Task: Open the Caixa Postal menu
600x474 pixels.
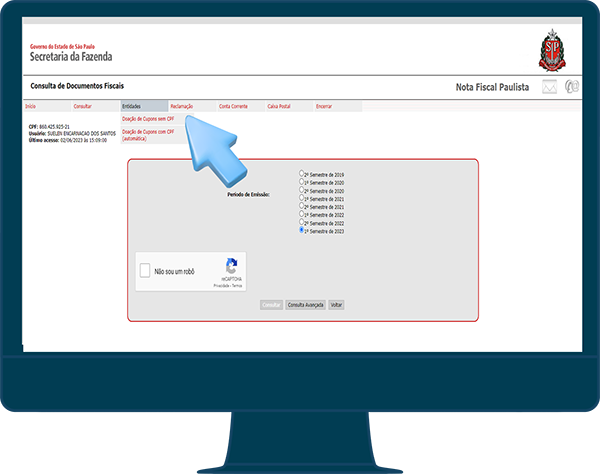Action: (279, 105)
